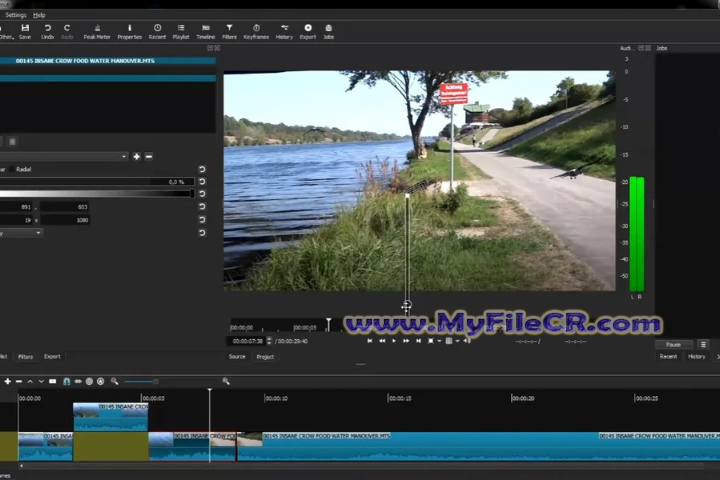Image resolution: width=720 pixels, height=480 pixels.
Task: Click the timeline zoom slider
Action: [170, 381]
